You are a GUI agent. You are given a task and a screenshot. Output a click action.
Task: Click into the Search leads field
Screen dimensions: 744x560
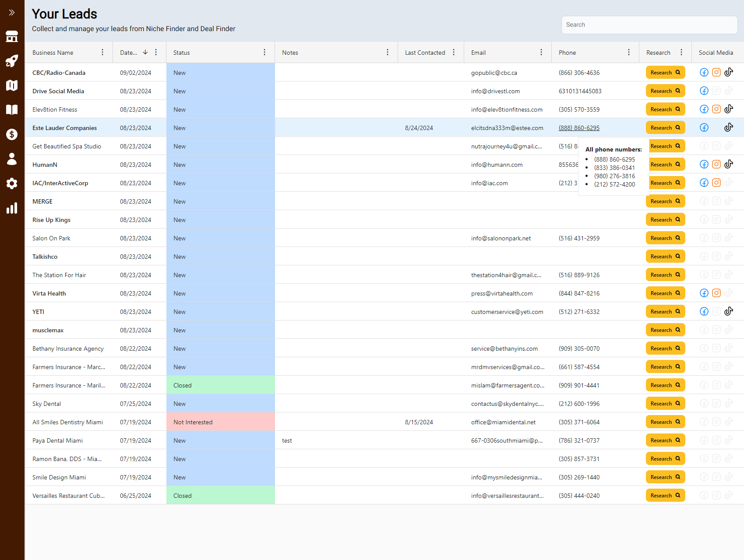pos(649,25)
